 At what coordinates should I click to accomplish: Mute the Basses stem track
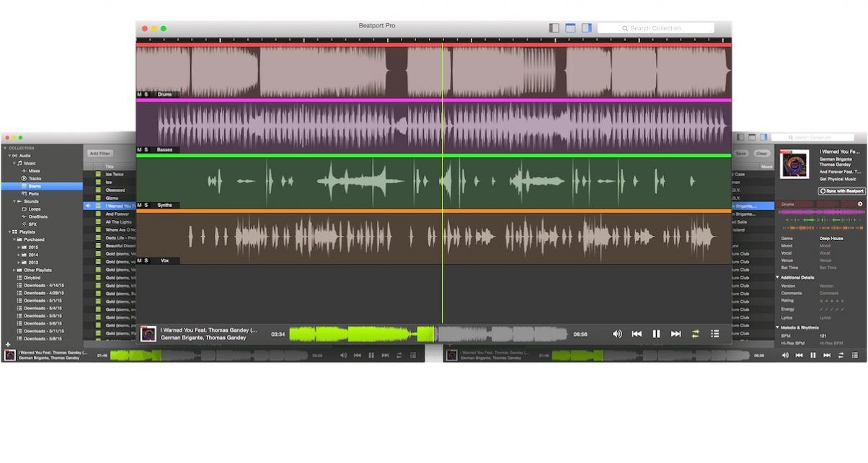pos(140,150)
